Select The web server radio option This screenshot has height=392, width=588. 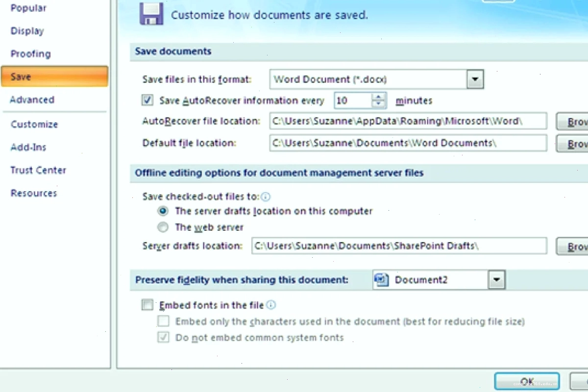[163, 227]
